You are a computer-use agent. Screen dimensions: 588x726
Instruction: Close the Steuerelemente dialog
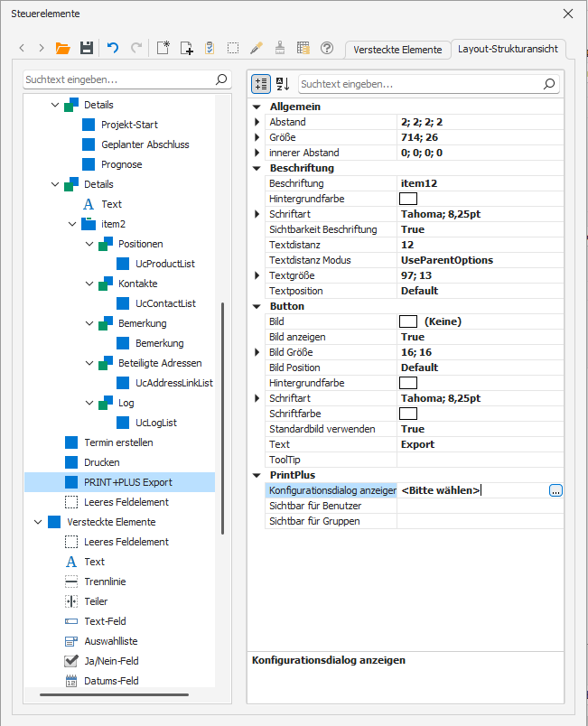pos(568,14)
